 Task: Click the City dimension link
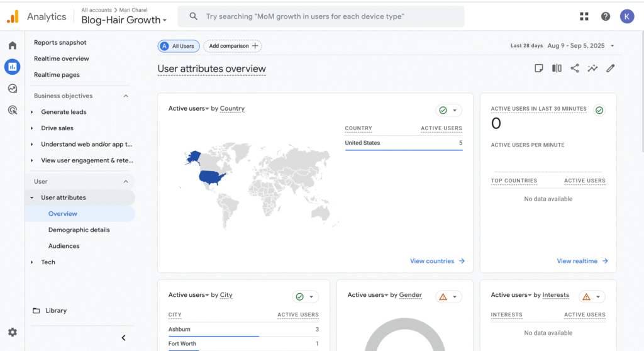pos(226,295)
